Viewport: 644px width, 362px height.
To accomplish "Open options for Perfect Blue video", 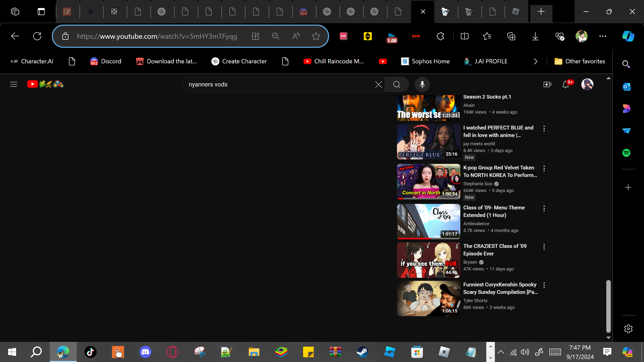I will tap(544, 128).
